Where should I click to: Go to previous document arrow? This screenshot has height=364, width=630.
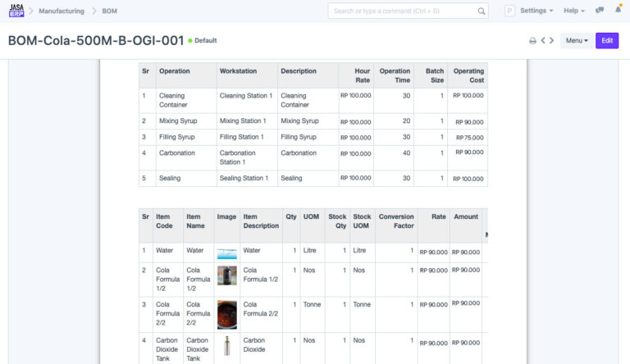(542, 40)
